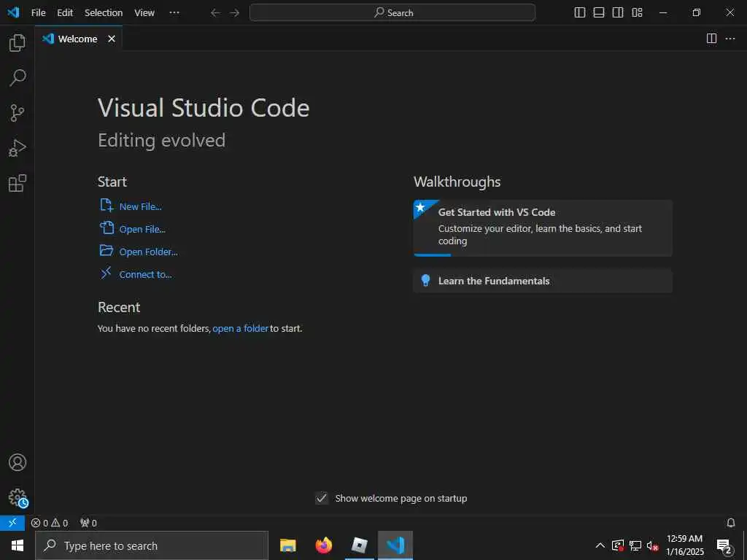The width and height of the screenshot is (747, 560).
Task: Open the Run and Debug view
Action: coord(18,148)
